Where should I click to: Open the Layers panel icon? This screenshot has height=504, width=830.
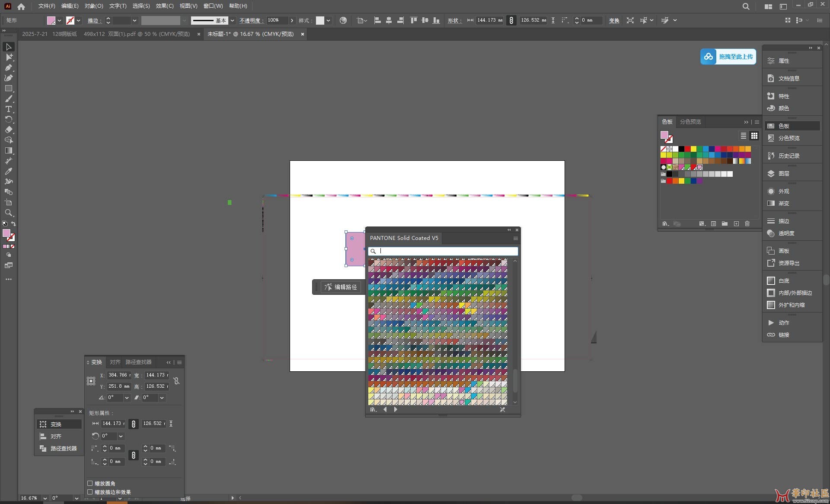pos(771,173)
